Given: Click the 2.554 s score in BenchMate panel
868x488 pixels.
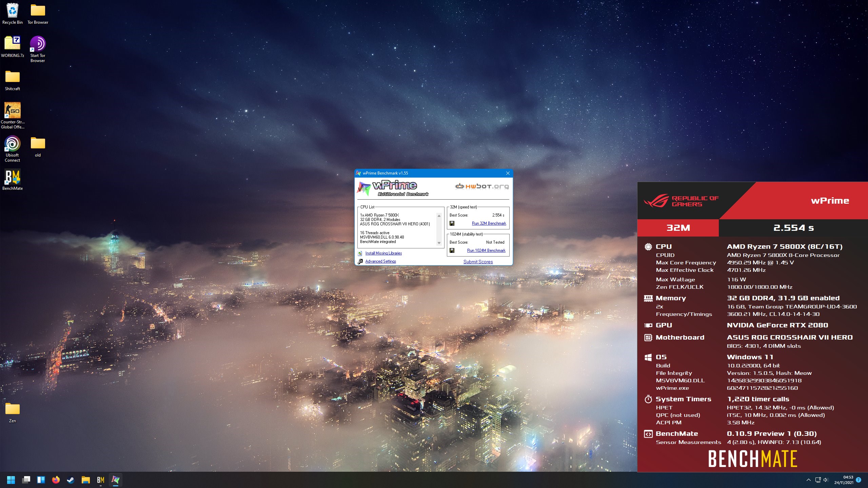Looking at the screenshot, I should [x=793, y=228].
